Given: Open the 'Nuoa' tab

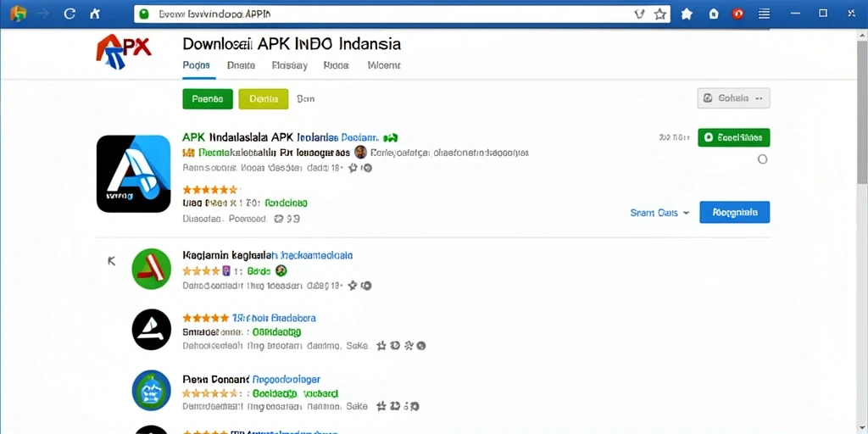Looking at the screenshot, I should pos(336,65).
